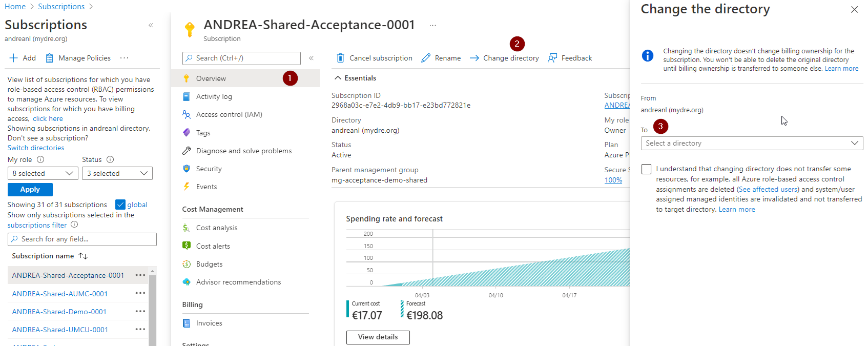Screen dimensions: 868x346
Task: Click the 100% Secure Score link
Action: coord(613,180)
